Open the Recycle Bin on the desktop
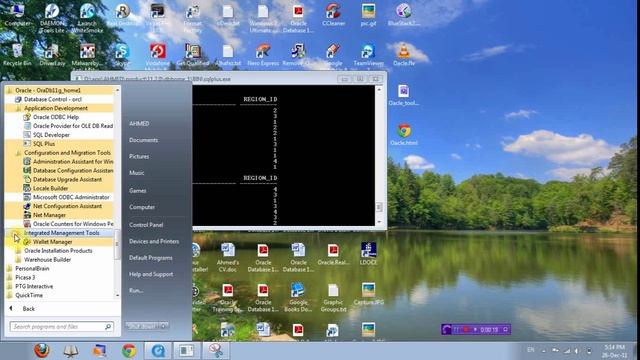640x360 pixels. (x=17, y=56)
